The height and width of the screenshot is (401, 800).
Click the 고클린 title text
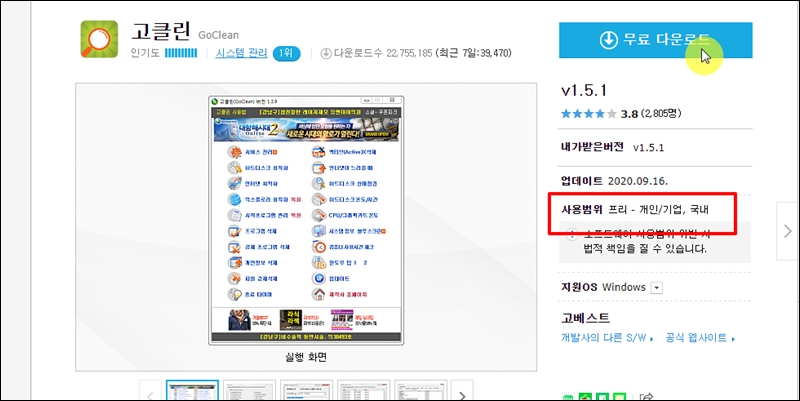[161, 32]
